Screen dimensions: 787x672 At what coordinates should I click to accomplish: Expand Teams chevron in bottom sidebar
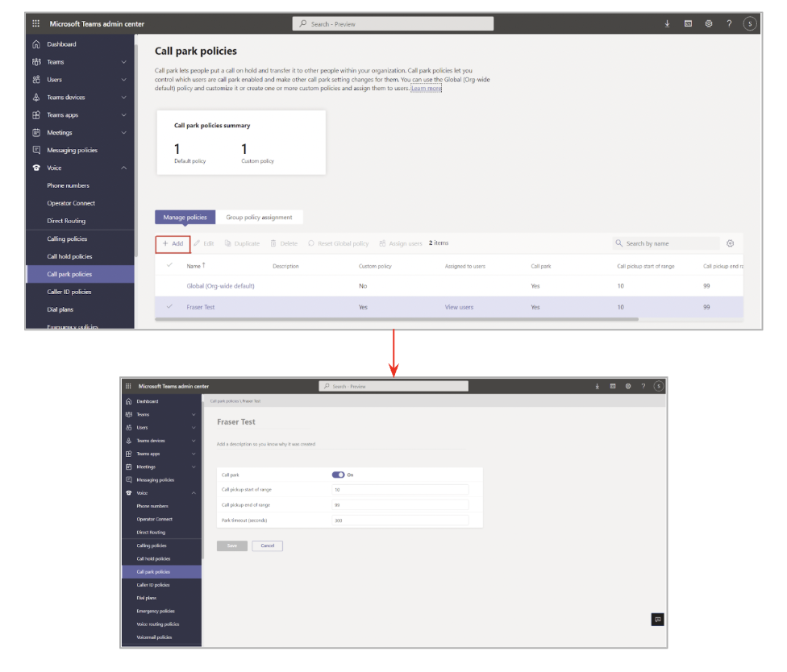[194, 415]
